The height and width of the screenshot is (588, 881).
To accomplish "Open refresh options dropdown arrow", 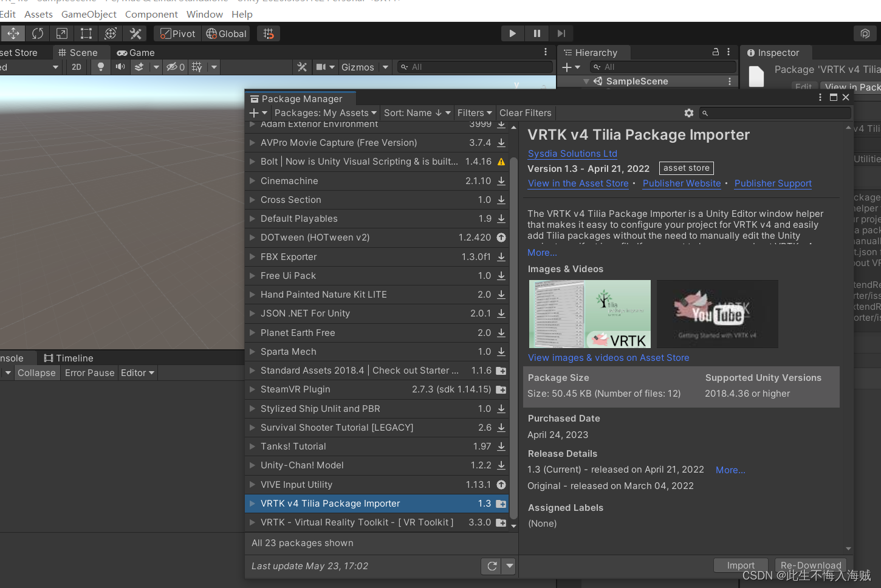I will [x=510, y=566].
